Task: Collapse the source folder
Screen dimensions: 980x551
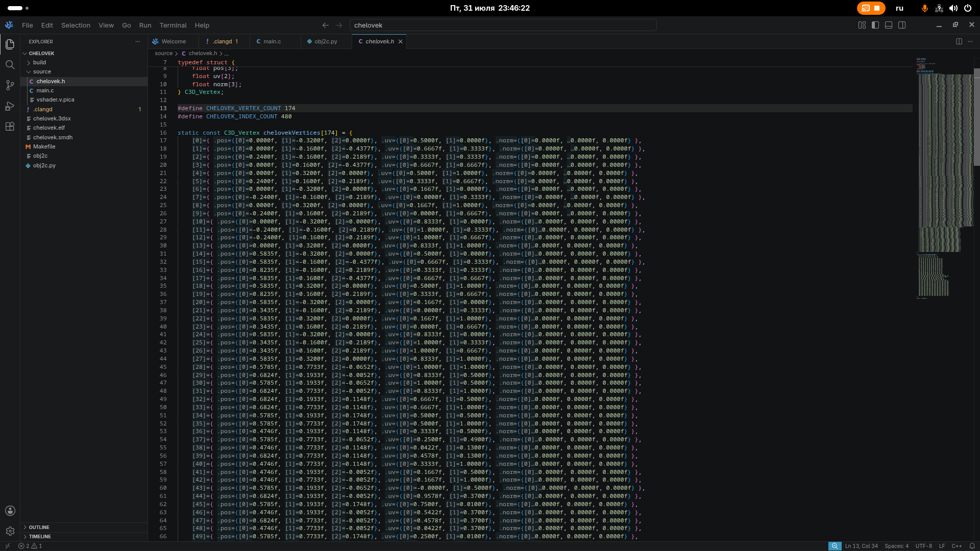Action: [x=84, y=72]
